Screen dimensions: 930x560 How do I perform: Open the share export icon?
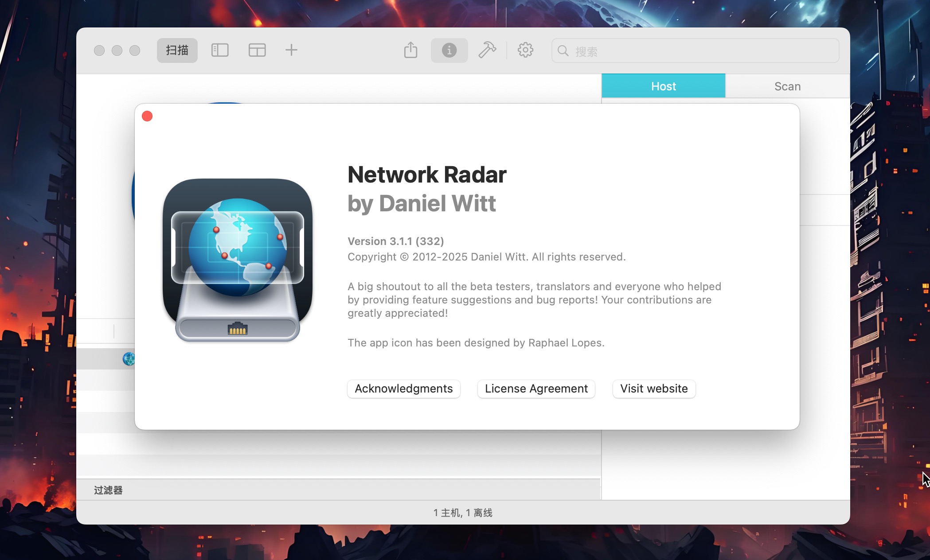(411, 50)
